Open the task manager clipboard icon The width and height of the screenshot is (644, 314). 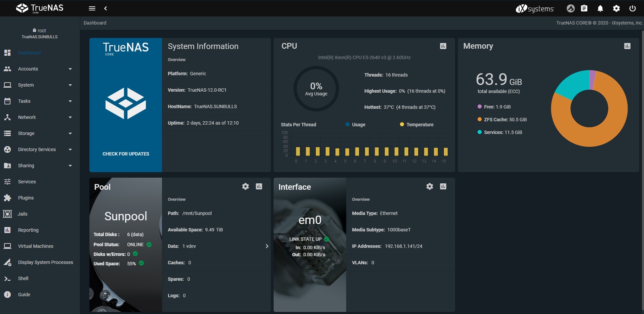coord(584,8)
